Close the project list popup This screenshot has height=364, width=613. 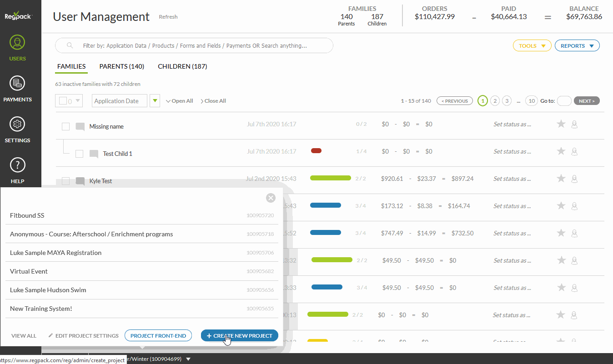271,198
